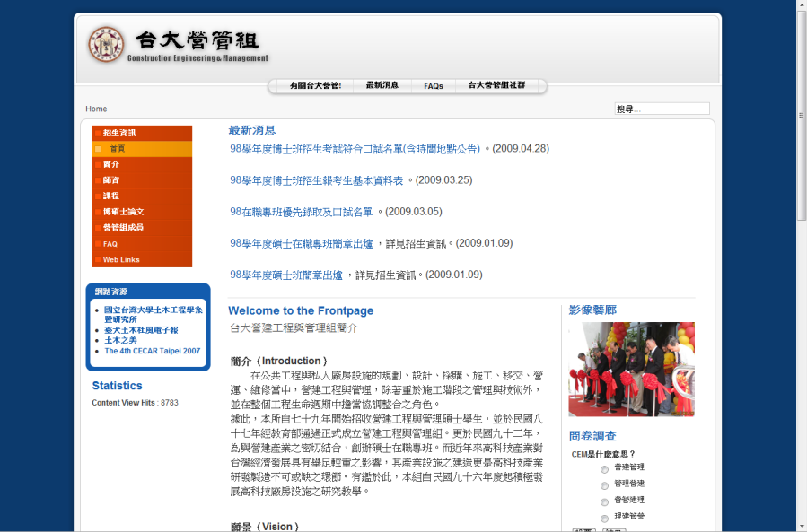The image size is (807, 532).
Task: Select the 管理營建 poll radio option
Action: (605, 484)
